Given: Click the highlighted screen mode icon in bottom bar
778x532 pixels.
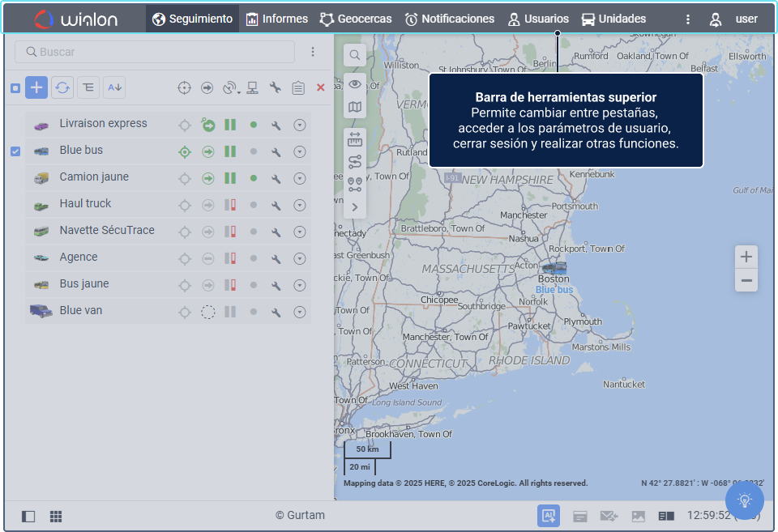Looking at the screenshot, I should (x=549, y=516).
